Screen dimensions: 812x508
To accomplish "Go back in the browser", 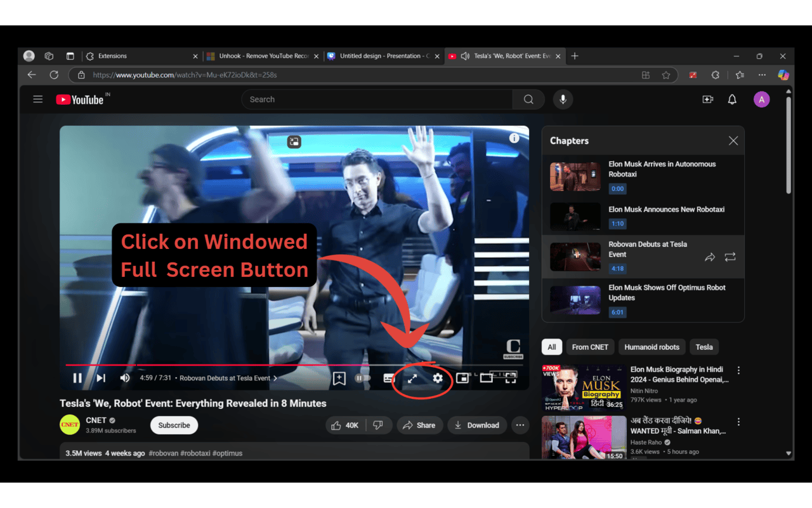I will [x=32, y=75].
